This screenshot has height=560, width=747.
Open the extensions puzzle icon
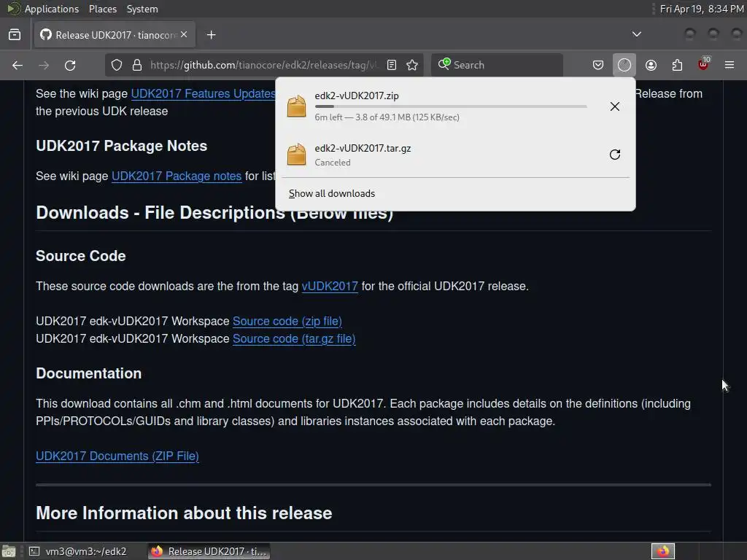point(677,65)
